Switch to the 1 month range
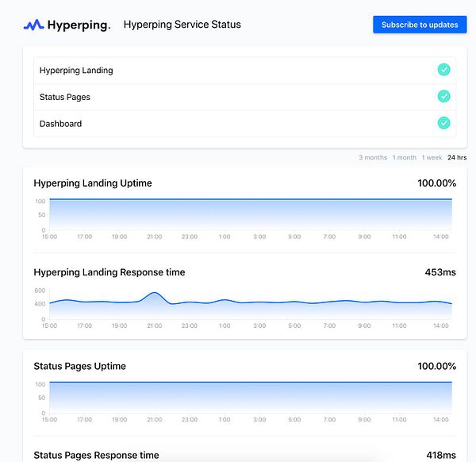 click(x=405, y=158)
